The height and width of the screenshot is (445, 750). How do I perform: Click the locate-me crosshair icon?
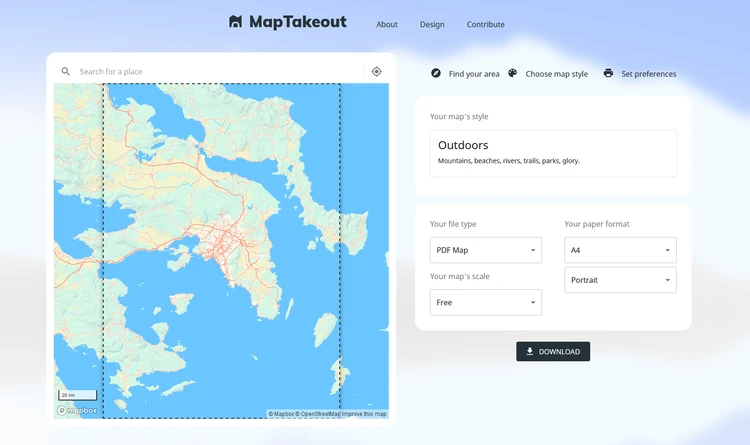tap(376, 71)
